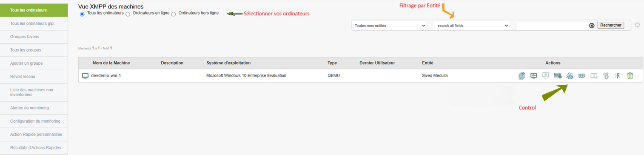The height and width of the screenshot is (155, 644).
Task: Click the Rechercher button
Action: click(x=611, y=25)
